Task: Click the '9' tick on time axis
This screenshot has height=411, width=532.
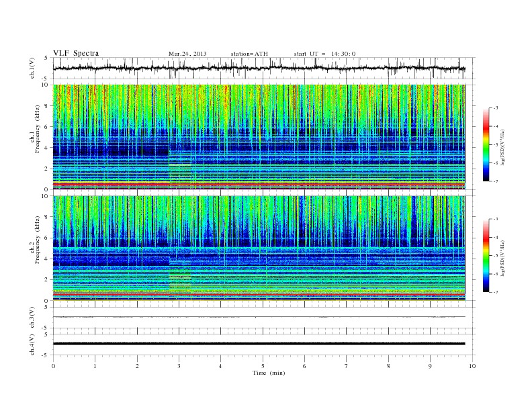Action: (430, 366)
